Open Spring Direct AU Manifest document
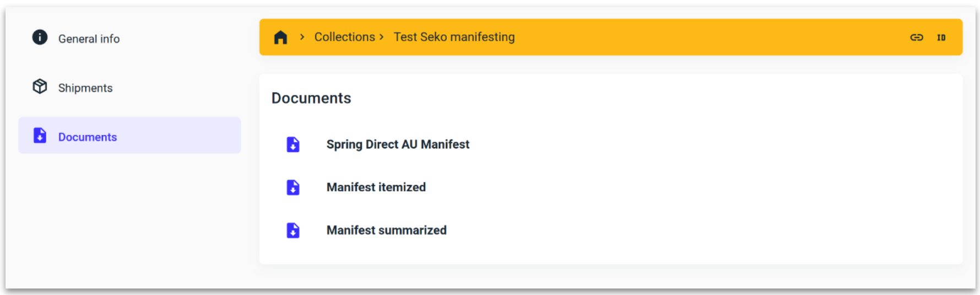980x295 pixels. coord(398,144)
